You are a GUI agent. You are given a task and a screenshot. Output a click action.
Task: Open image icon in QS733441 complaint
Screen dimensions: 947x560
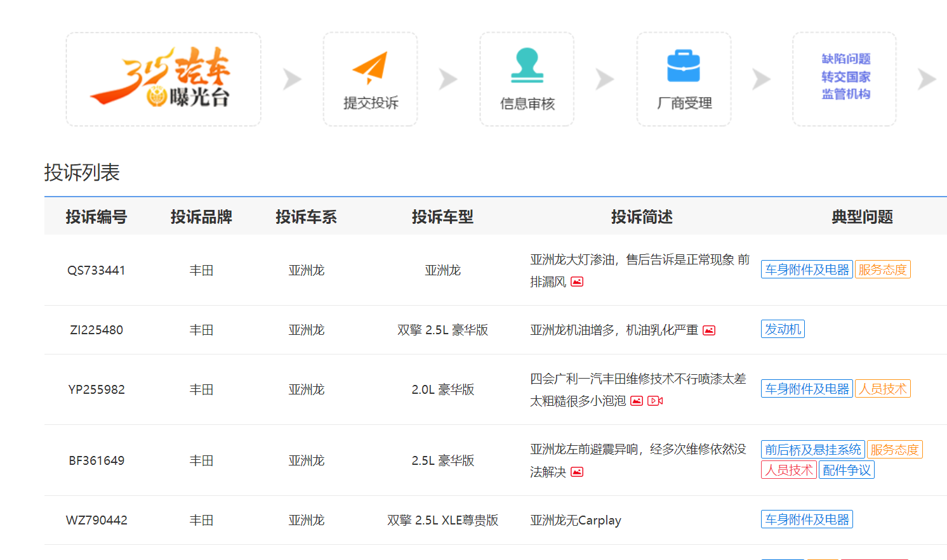tap(577, 282)
